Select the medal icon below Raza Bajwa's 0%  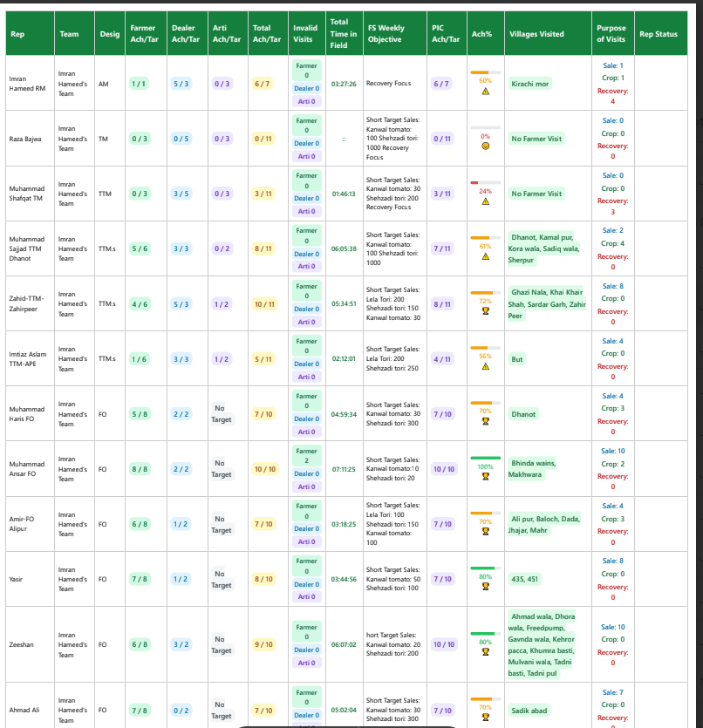coord(484,144)
